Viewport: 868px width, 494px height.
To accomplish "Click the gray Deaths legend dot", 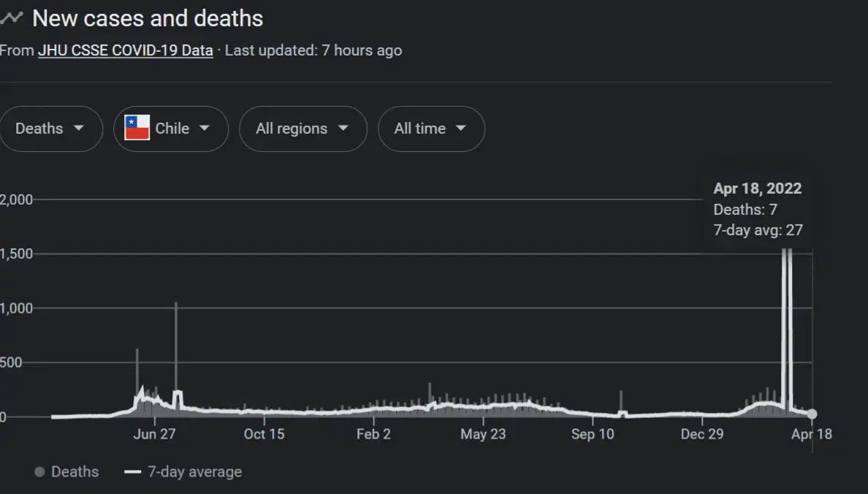I will [39, 472].
